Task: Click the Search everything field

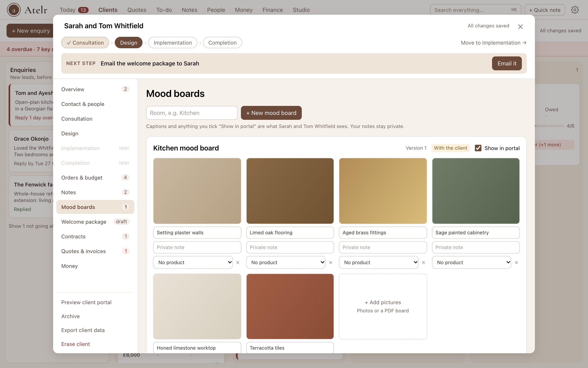Action: (x=475, y=10)
